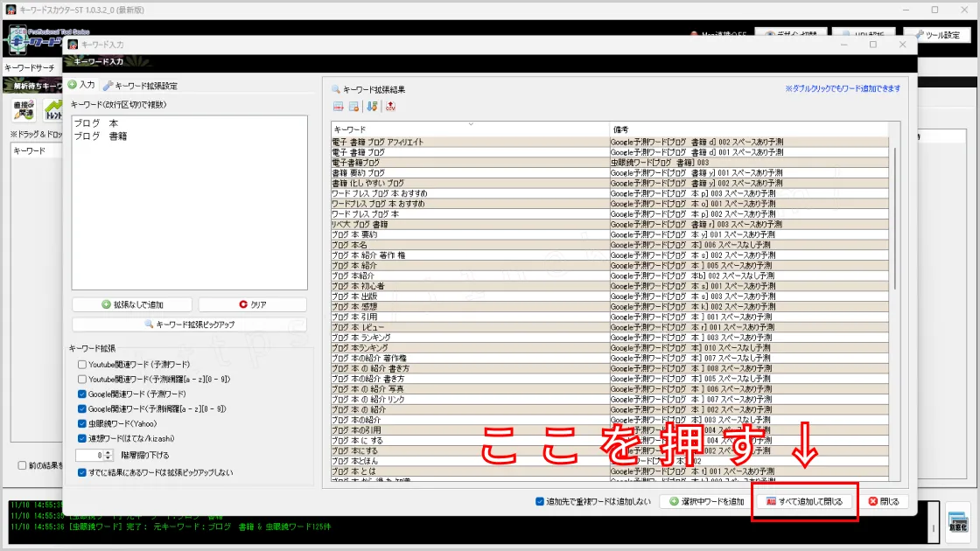Image resolution: width=980 pixels, height=551 pixels.
Task: Click the キーワード拡張ピックアップ magnifier button
Action: coord(189,324)
